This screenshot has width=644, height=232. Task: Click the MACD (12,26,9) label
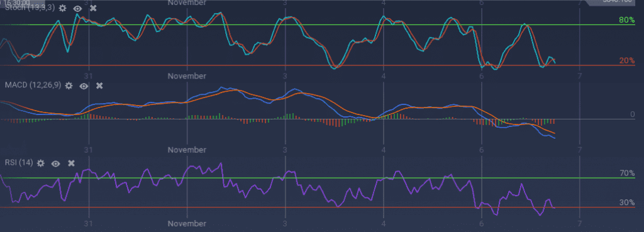(33, 86)
